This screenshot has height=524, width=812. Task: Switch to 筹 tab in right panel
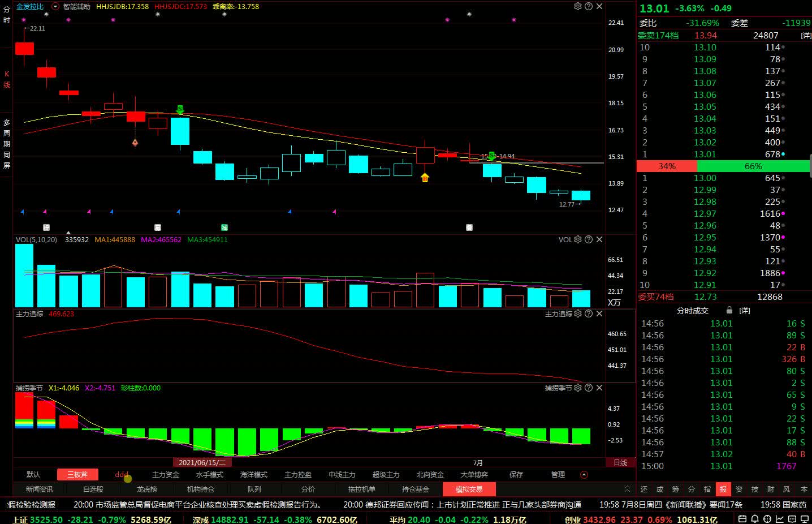pyautogui.click(x=676, y=489)
